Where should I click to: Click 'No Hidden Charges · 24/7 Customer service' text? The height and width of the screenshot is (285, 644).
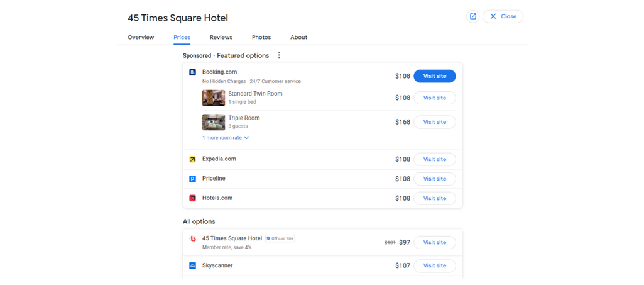[x=251, y=81]
